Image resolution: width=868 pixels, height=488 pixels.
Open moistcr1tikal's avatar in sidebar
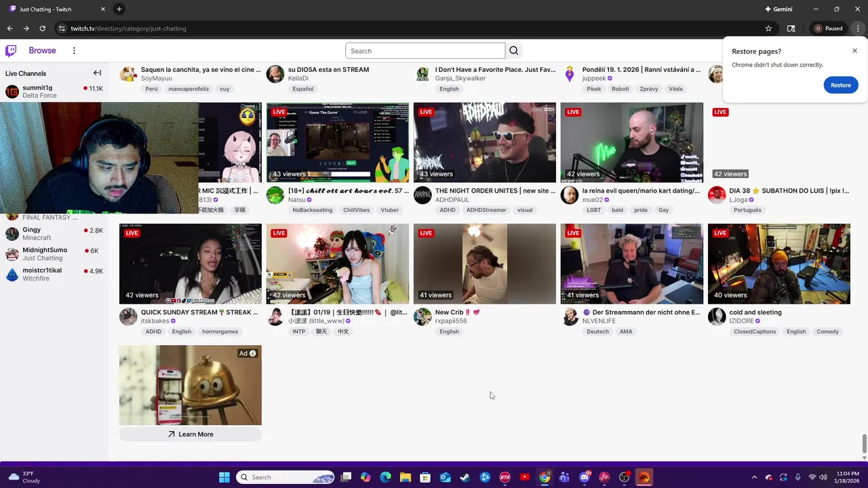point(12,274)
